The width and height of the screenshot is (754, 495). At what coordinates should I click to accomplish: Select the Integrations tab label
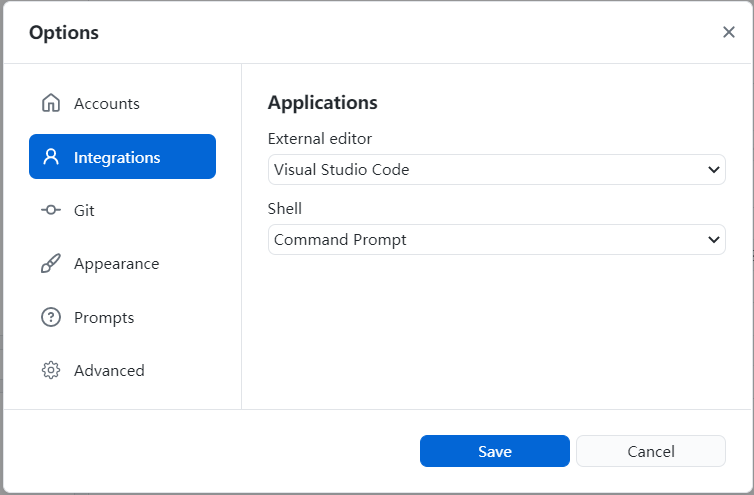coord(117,157)
